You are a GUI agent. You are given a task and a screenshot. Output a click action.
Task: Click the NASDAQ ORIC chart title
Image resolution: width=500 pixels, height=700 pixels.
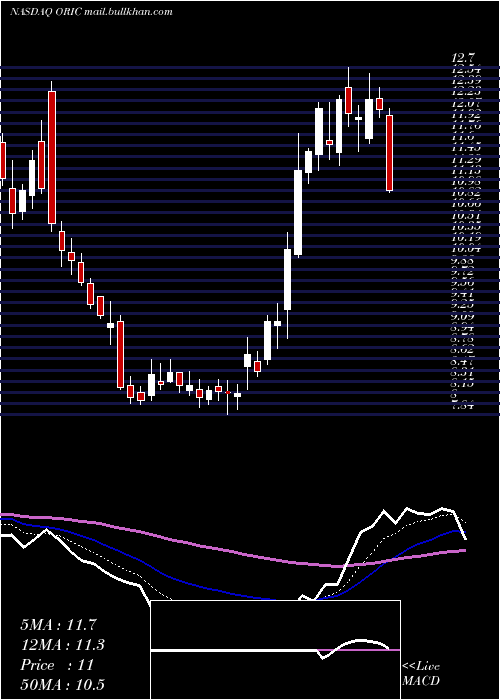91,12
